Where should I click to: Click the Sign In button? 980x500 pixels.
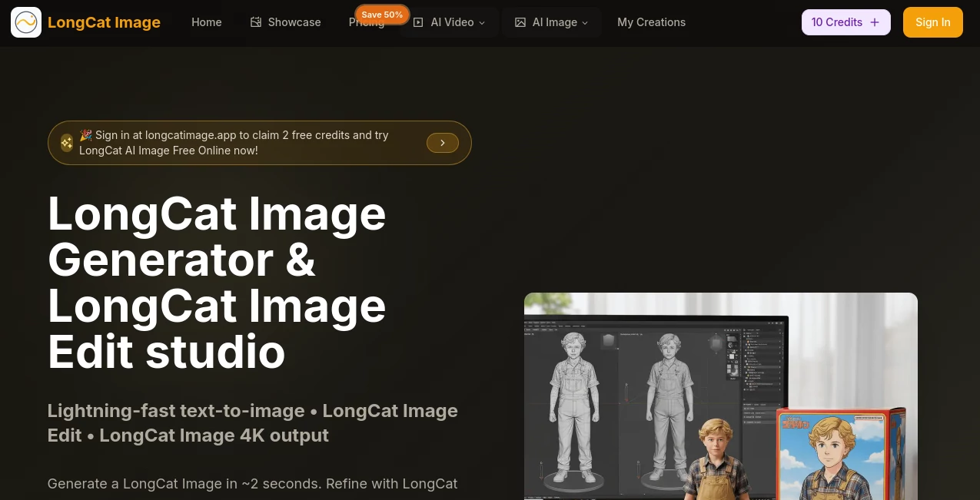(932, 22)
